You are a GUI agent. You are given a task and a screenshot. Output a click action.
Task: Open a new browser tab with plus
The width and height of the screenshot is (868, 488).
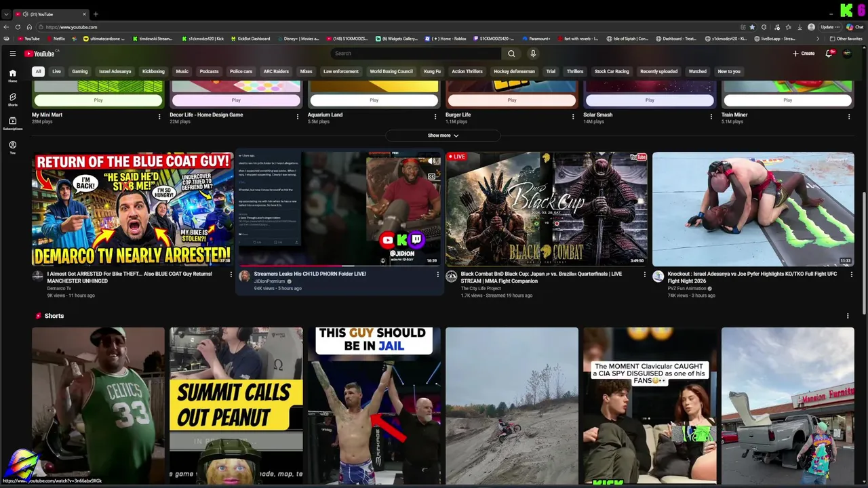coord(96,14)
